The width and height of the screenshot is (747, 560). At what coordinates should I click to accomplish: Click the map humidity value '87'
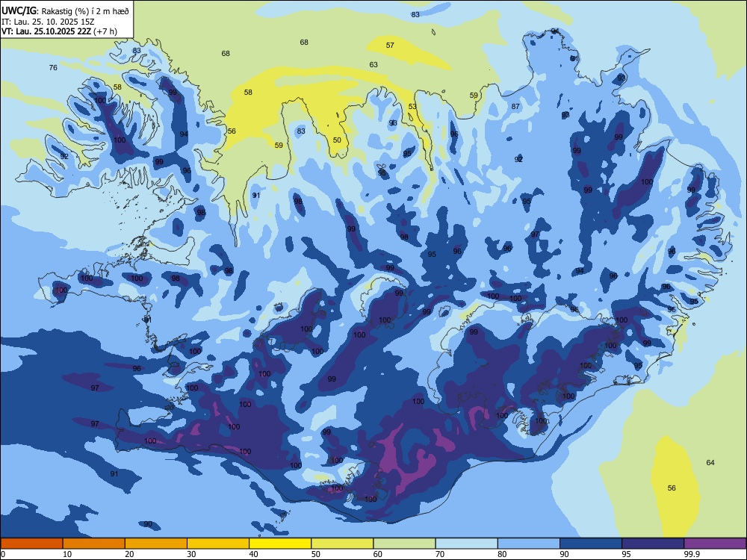[515, 106]
